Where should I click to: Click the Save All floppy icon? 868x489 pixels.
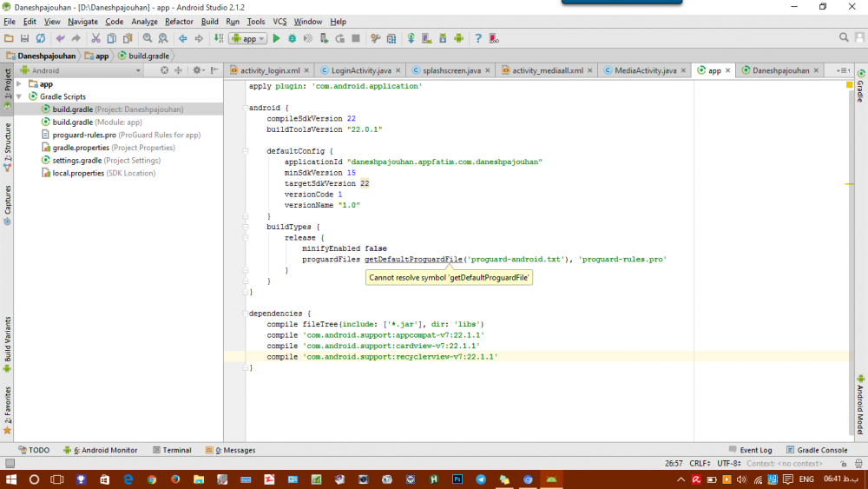click(x=25, y=38)
